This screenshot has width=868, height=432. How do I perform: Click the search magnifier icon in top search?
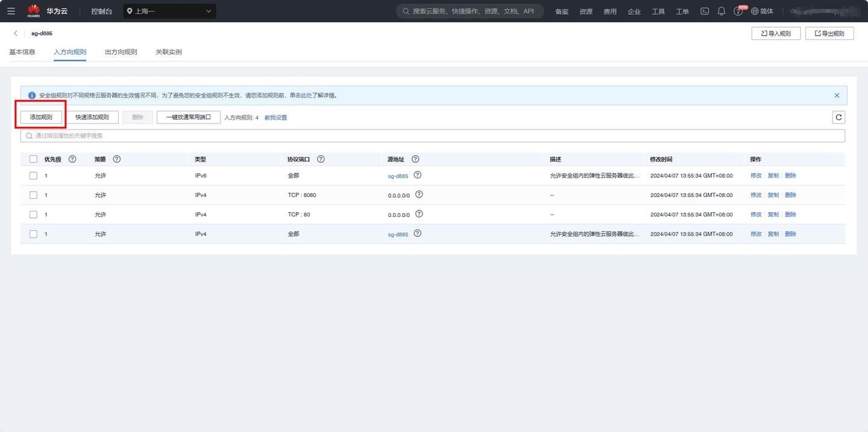pyautogui.click(x=407, y=11)
